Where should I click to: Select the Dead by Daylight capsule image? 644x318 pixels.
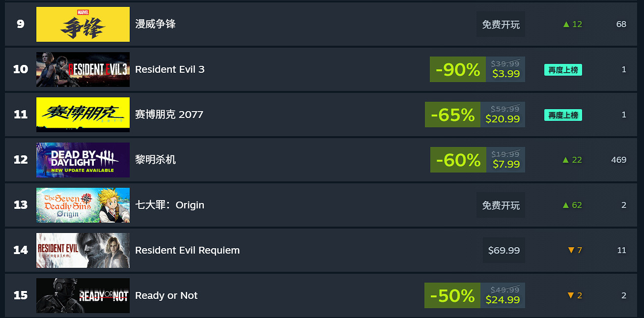pos(83,160)
